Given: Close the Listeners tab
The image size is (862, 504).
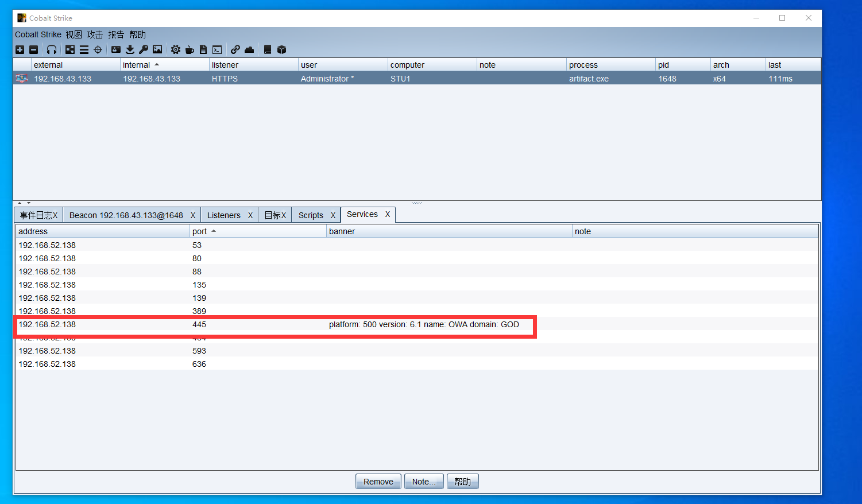Looking at the screenshot, I should pos(250,215).
